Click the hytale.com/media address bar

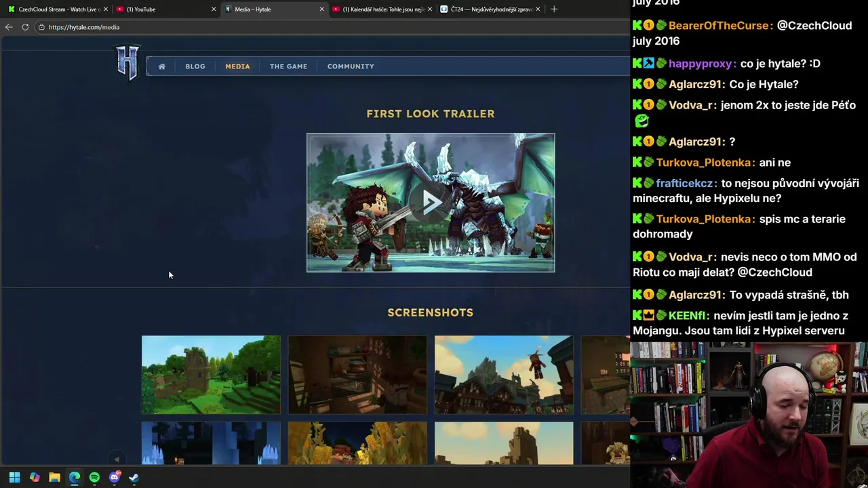pos(84,27)
